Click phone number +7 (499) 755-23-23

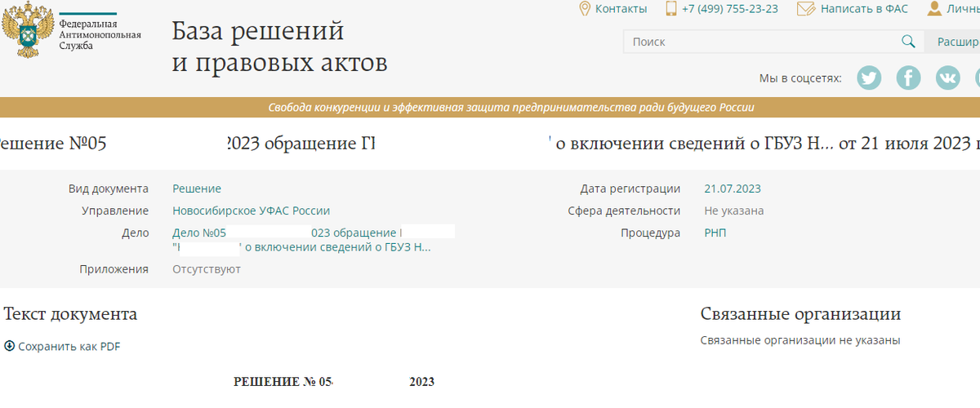(729, 9)
